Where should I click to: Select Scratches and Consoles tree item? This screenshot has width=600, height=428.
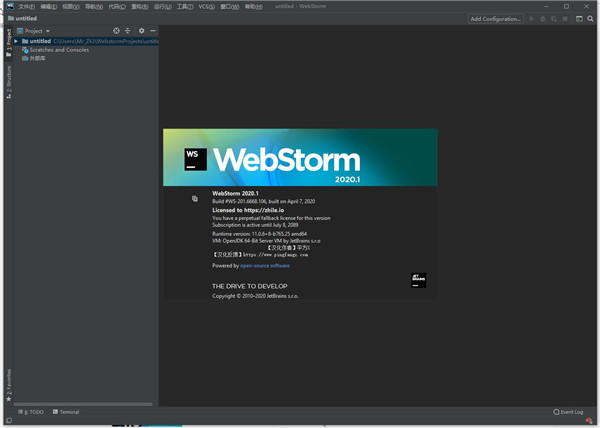coord(55,50)
